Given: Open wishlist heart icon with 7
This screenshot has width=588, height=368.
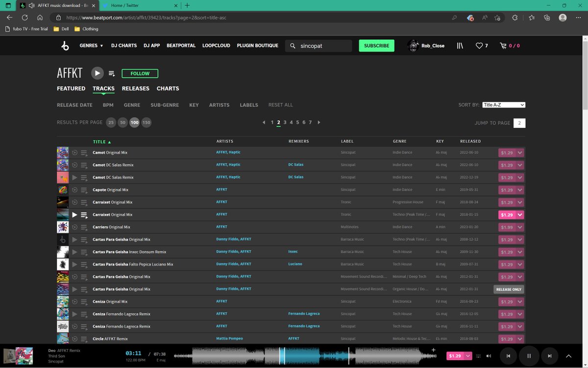Looking at the screenshot, I should pyautogui.click(x=482, y=46).
